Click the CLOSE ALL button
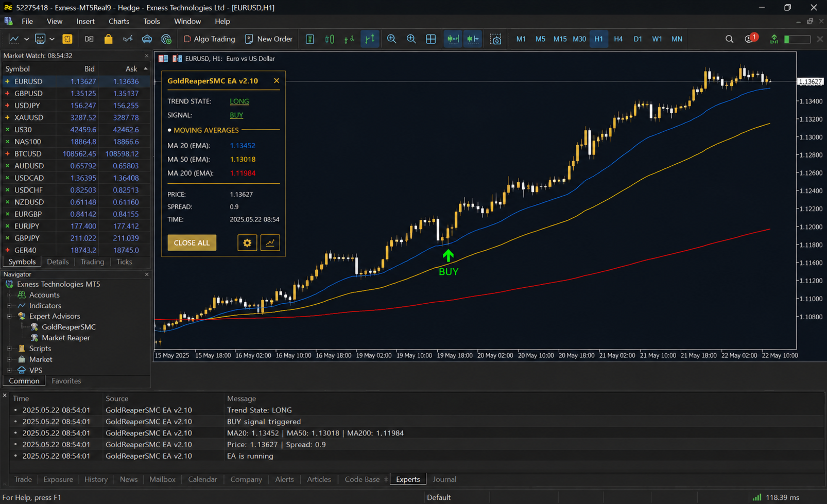Image resolution: width=827 pixels, height=504 pixels. pyautogui.click(x=192, y=242)
